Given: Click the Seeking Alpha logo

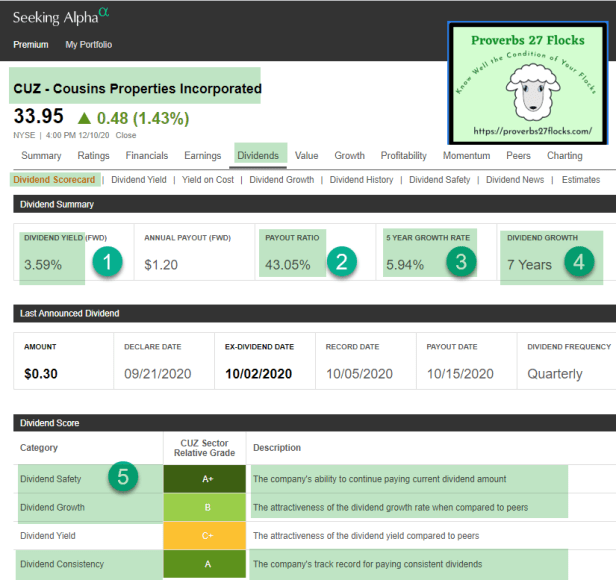Looking at the screenshot, I should [62, 16].
